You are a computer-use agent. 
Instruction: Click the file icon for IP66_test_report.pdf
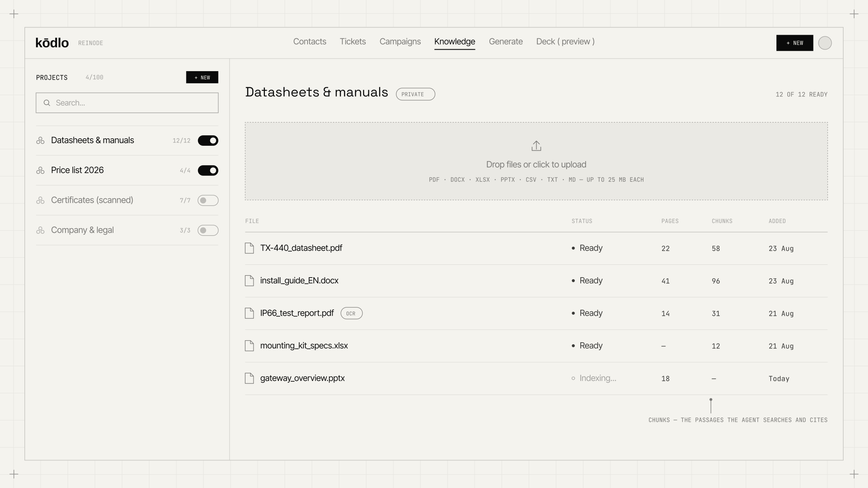tap(249, 313)
